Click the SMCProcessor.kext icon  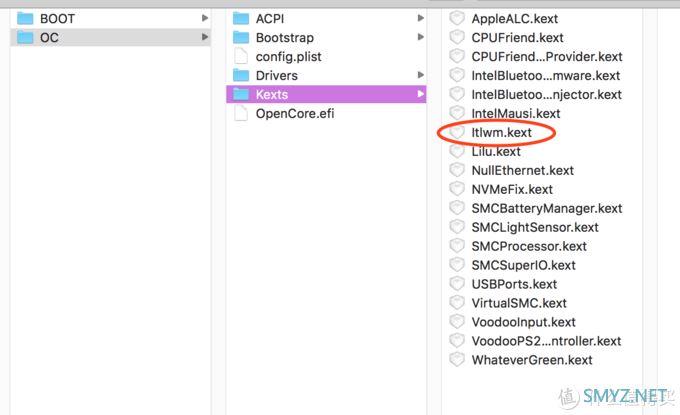[x=457, y=246]
